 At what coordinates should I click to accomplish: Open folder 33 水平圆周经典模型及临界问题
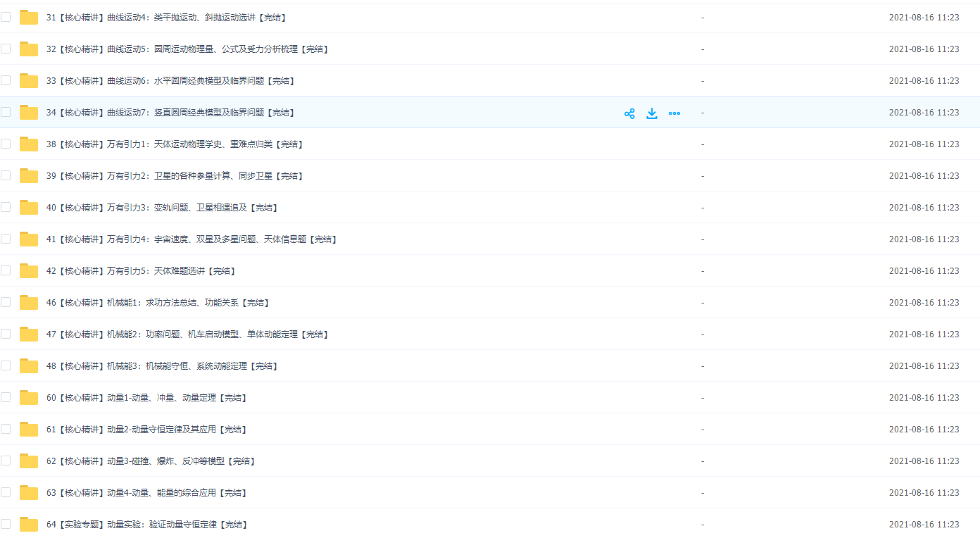pos(170,81)
